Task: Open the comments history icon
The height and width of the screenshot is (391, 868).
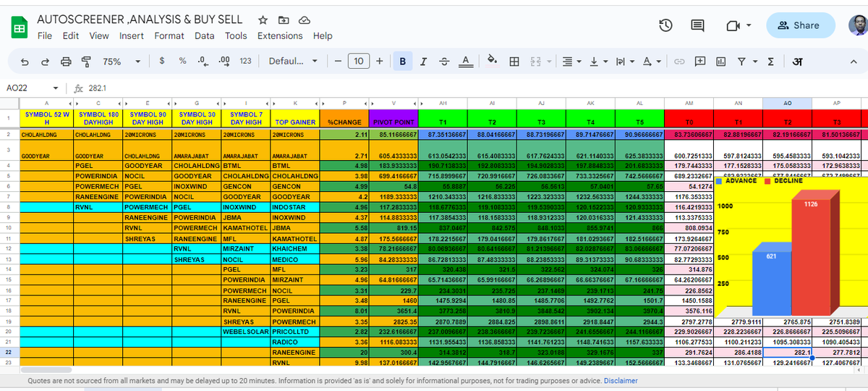Action: coord(698,25)
